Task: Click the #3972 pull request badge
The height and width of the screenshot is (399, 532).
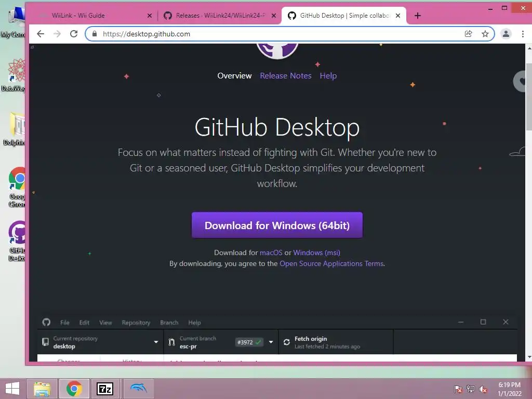Action: pos(249,342)
